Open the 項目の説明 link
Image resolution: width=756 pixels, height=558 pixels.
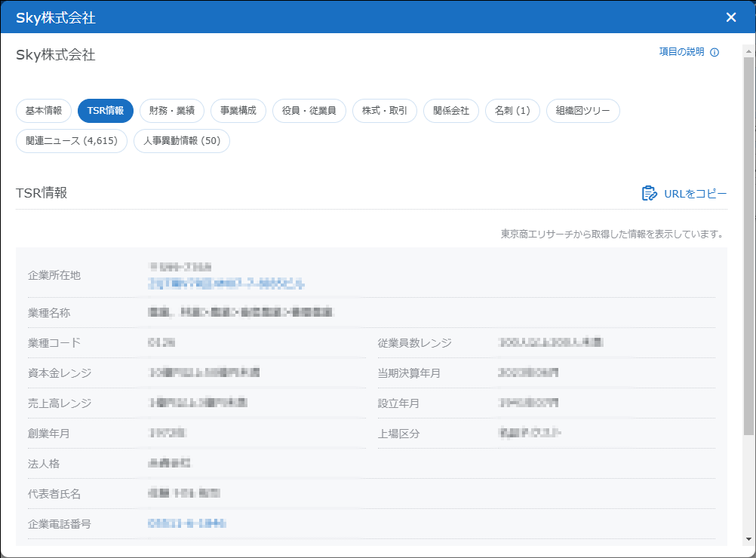[681, 52]
